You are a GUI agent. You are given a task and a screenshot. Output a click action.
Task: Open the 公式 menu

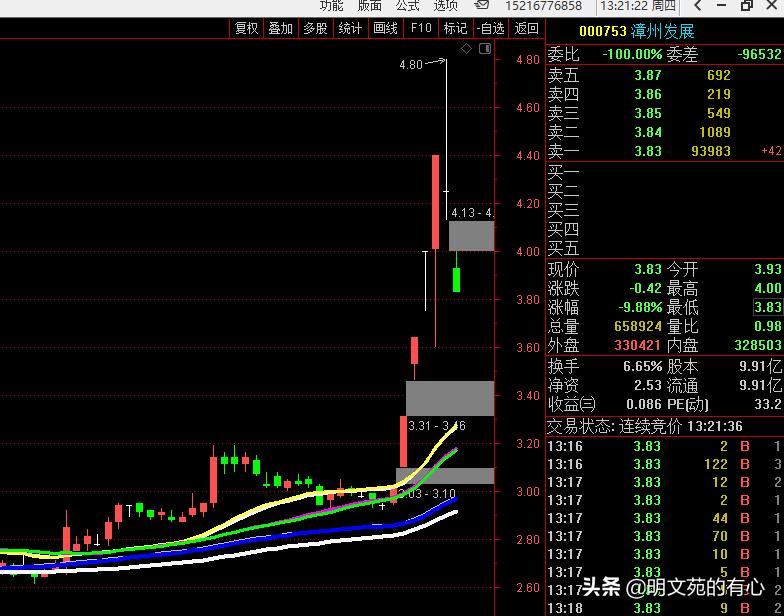(408, 6)
